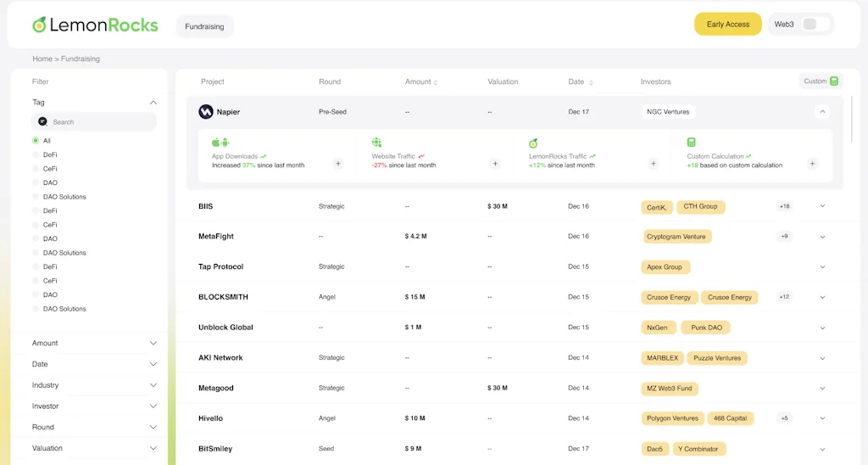Click the Napier project logo icon
Image resolution: width=868 pixels, height=465 pixels.
pos(205,112)
